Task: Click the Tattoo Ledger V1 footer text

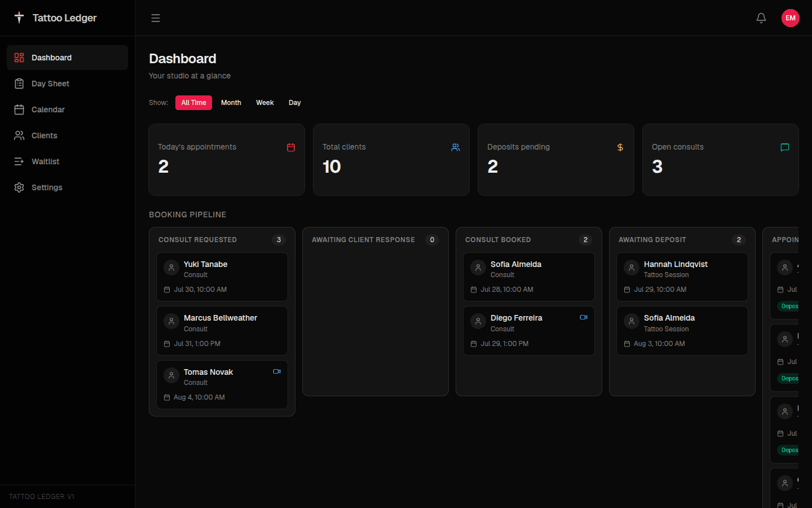Action: click(42, 497)
